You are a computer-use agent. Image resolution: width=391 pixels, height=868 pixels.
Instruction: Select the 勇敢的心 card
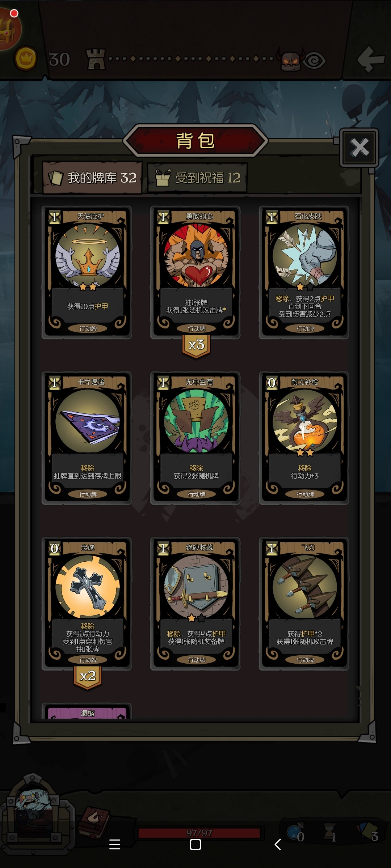click(x=195, y=272)
